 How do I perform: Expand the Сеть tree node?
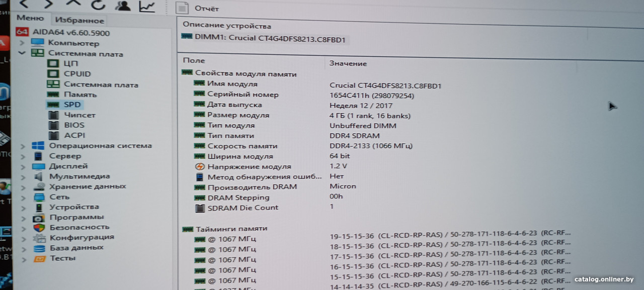pos(23,198)
